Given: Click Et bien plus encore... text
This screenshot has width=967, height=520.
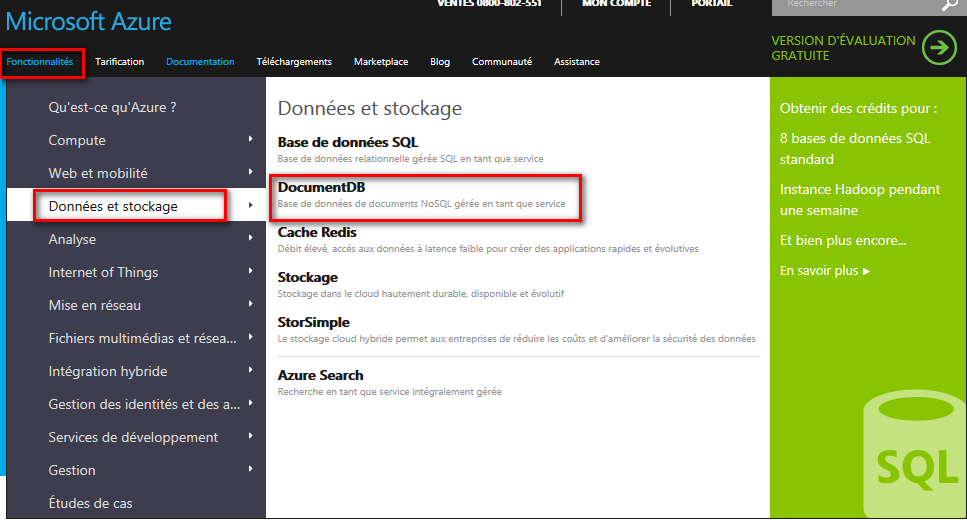Looking at the screenshot, I should click(x=843, y=241).
